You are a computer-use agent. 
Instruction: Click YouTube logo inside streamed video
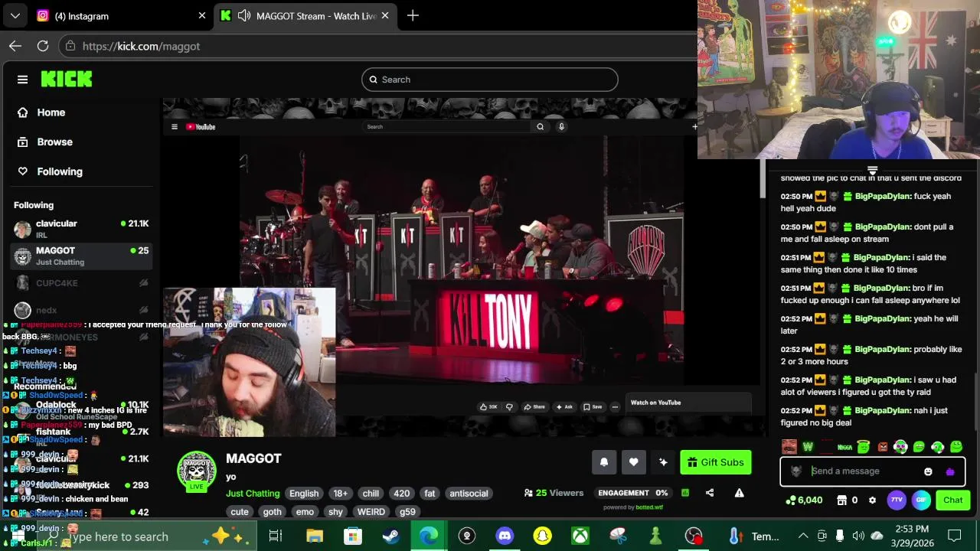click(201, 127)
